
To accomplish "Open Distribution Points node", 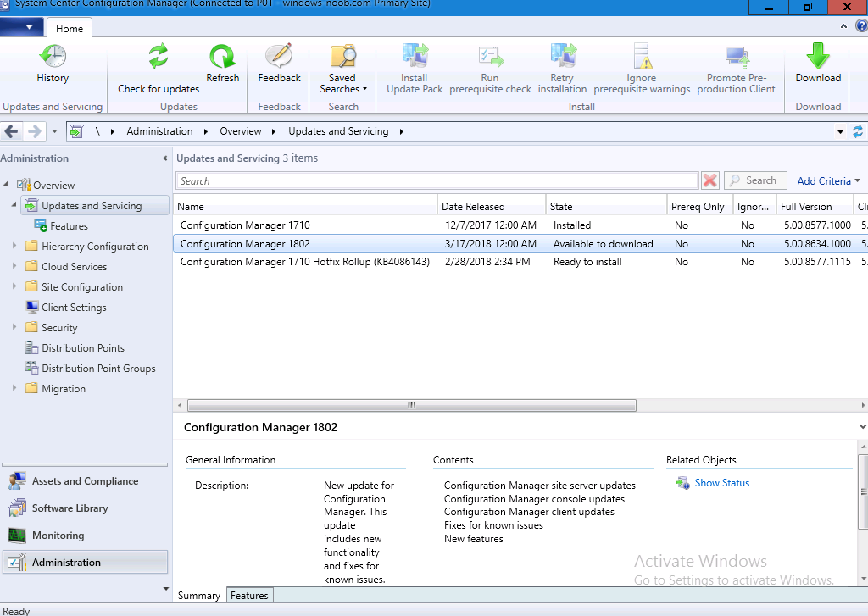I will [82, 348].
